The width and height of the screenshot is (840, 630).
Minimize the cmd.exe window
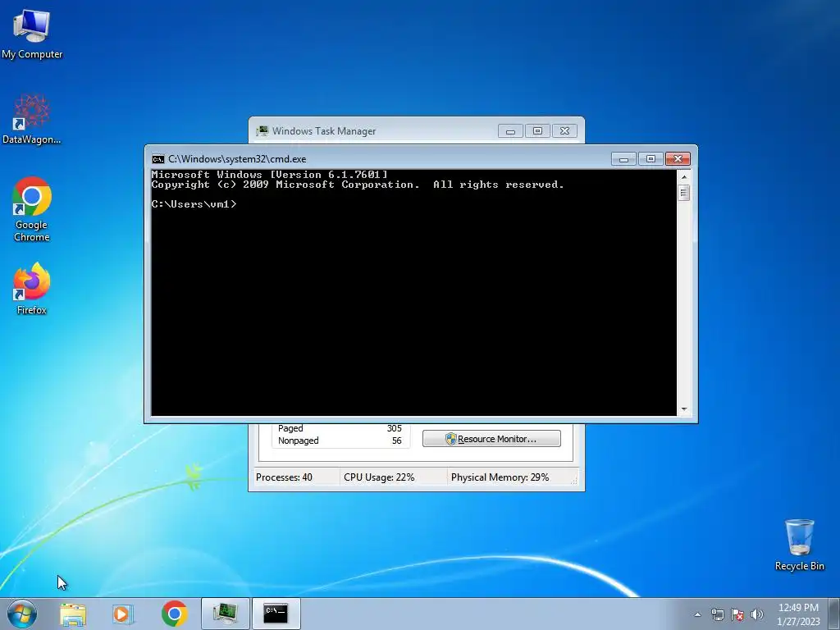623,159
